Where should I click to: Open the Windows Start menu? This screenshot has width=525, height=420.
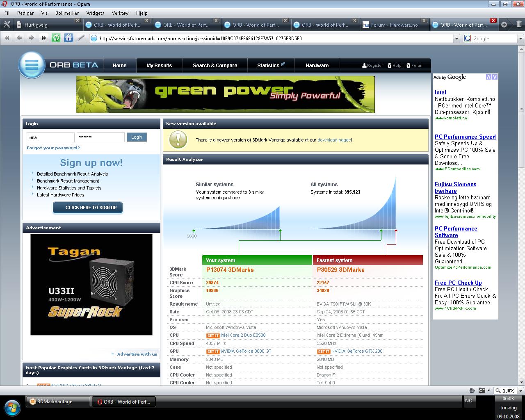(12, 407)
